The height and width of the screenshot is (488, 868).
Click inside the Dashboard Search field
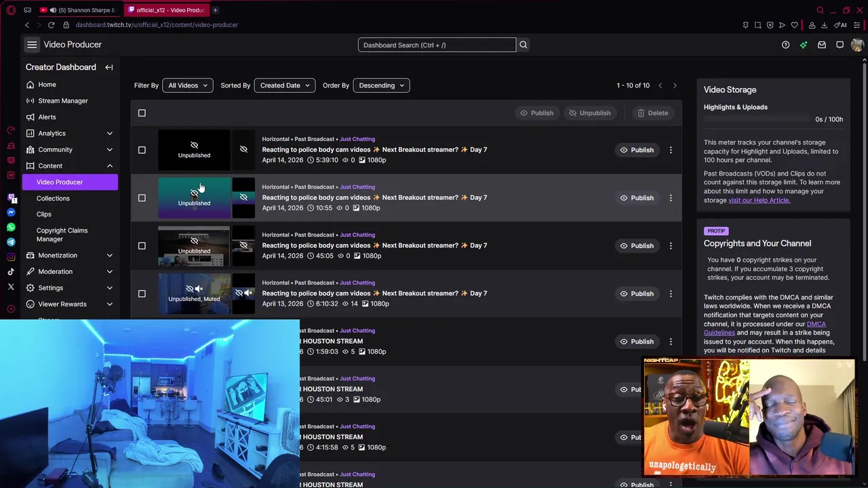[x=437, y=45]
